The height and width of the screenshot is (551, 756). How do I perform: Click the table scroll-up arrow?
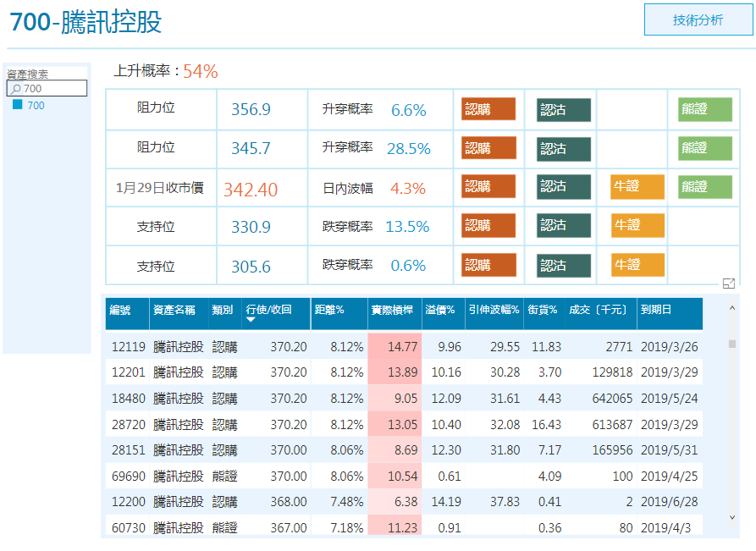pos(732,308)
